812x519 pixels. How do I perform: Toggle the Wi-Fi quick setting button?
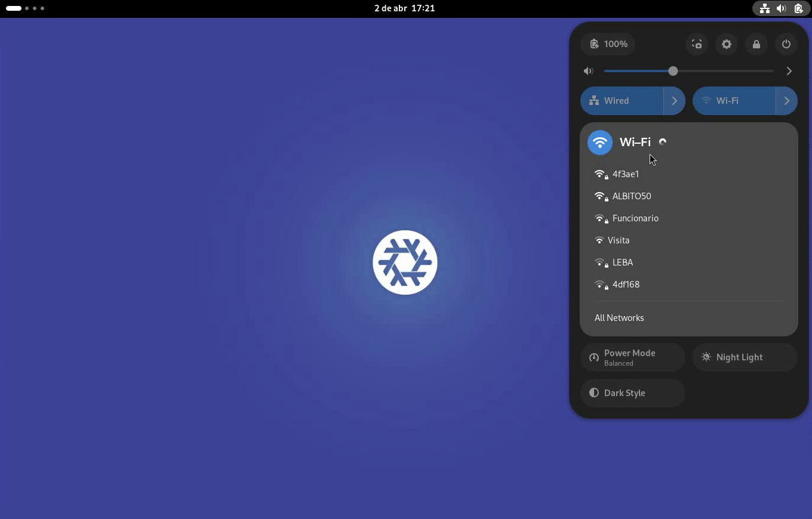pos(734,101)
